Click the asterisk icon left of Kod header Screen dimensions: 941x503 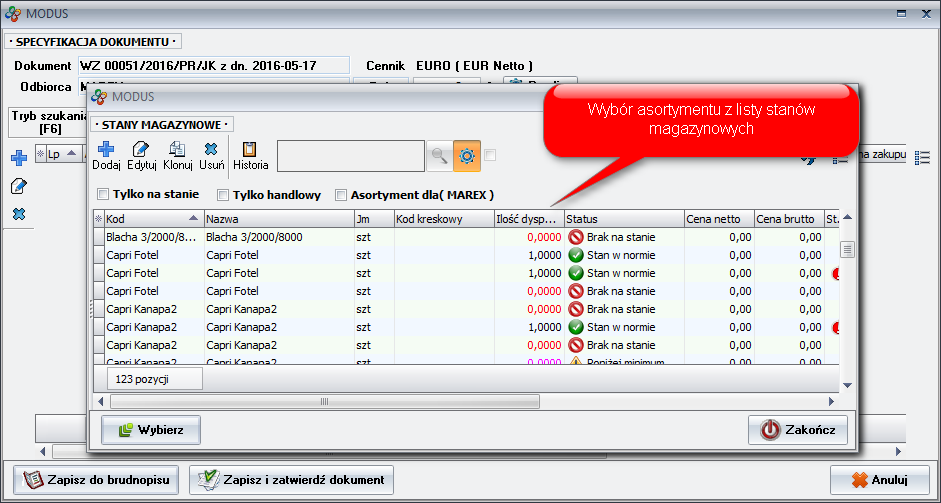pyautogui.click(x=98, y=219)
